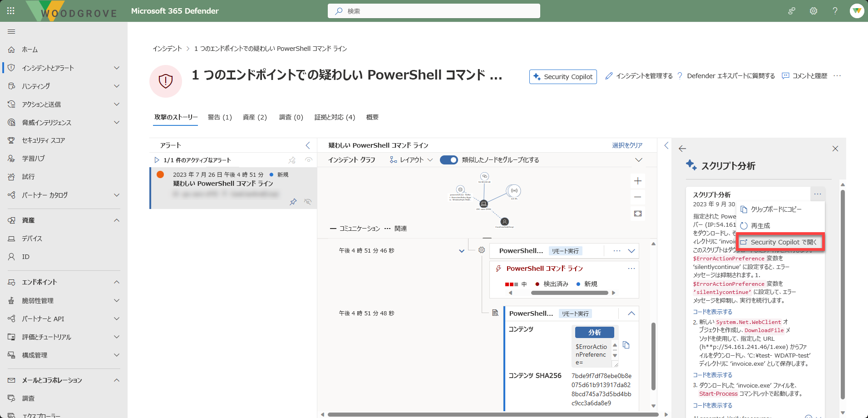Click the 選択をクリア link
The width and height of the screenshot is (868, 418).
tap(627, 145)
